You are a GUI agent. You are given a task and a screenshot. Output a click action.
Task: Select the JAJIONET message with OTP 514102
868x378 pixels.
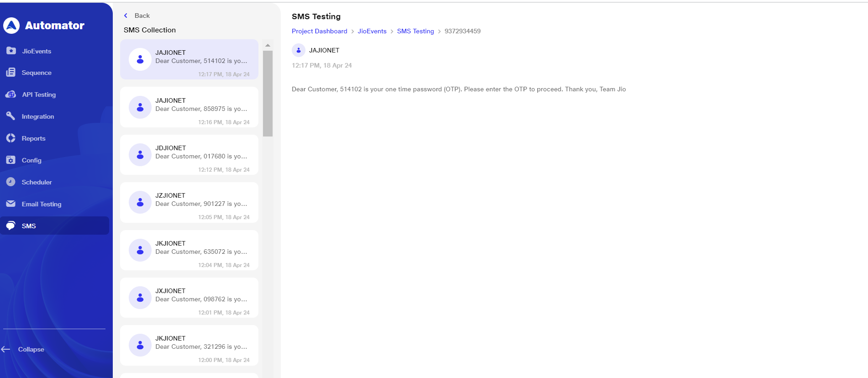[189, 59]
